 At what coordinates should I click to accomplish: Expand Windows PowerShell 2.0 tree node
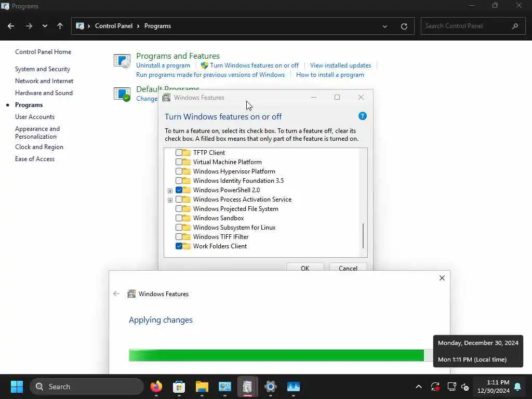click(170, 191)
